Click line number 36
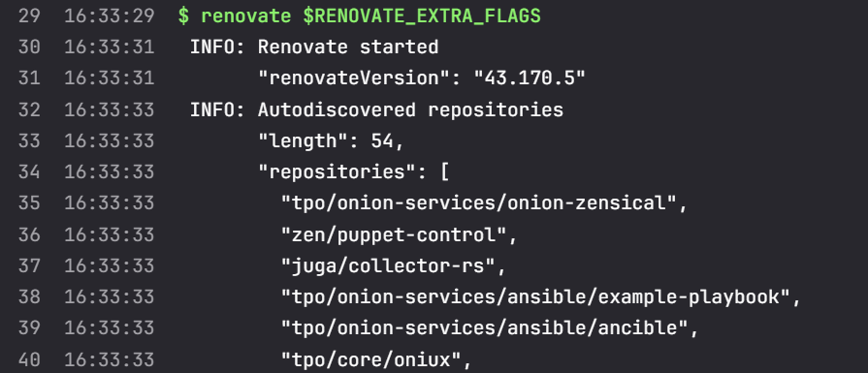The width and height of the screenshot is (868, 373). click(x=29, y=234)
